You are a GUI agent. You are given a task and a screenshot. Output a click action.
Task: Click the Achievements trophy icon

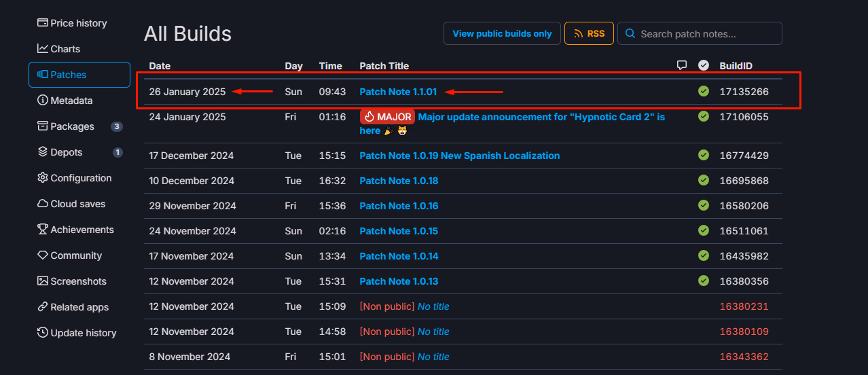click(x=43, y=230)
